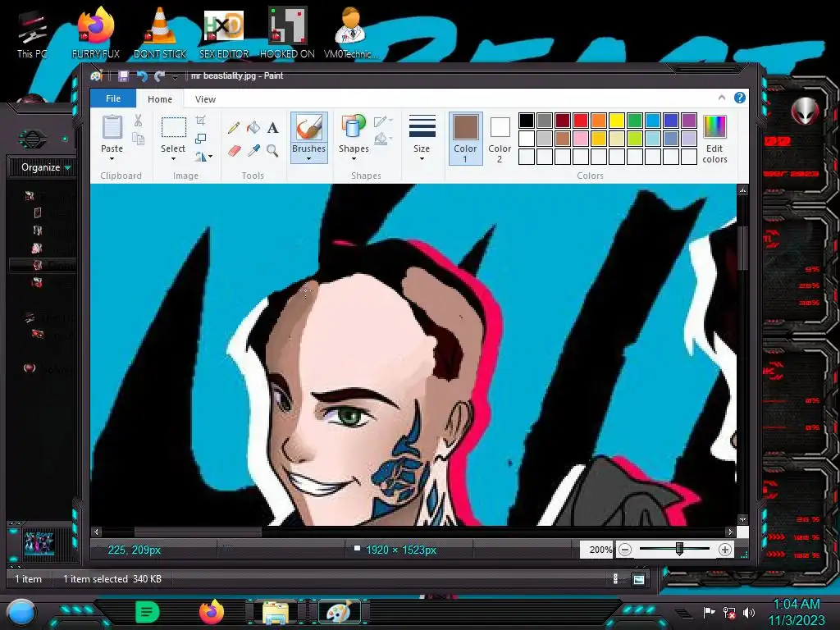Click the thumbnail preview in Explorer window
840x630 pixels.
[39, 545]
